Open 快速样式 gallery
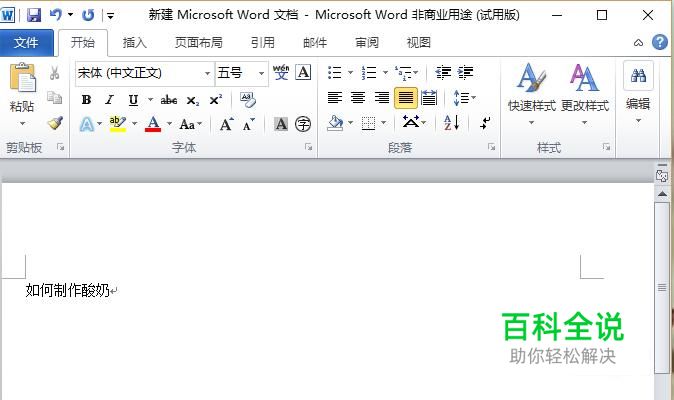 [x=532, y=95]
